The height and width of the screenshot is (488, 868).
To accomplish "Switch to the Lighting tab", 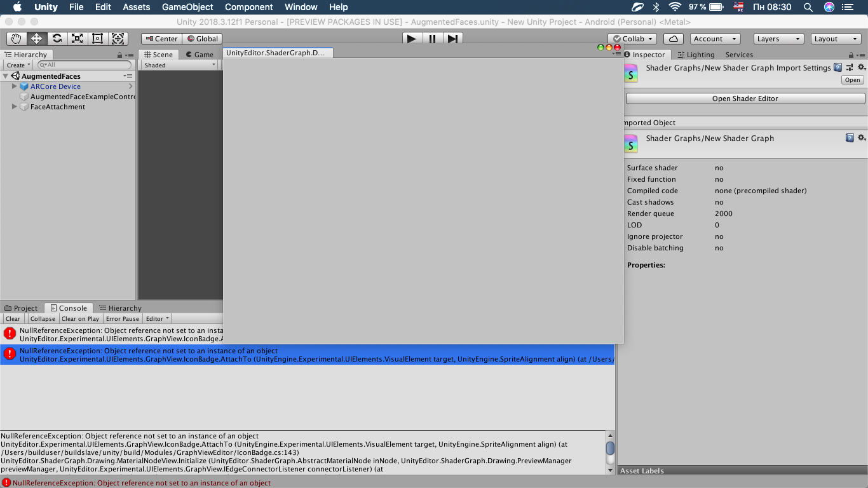I will 696,55.
